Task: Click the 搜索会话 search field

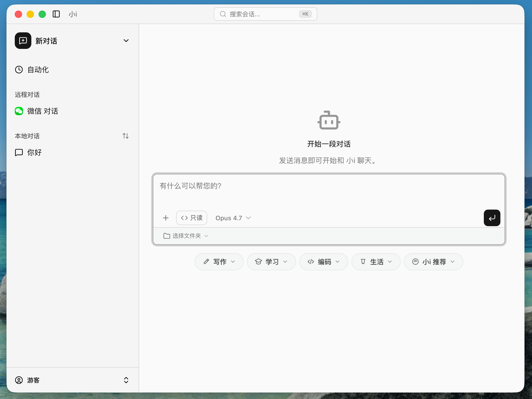Action: [x=265, y=14]
